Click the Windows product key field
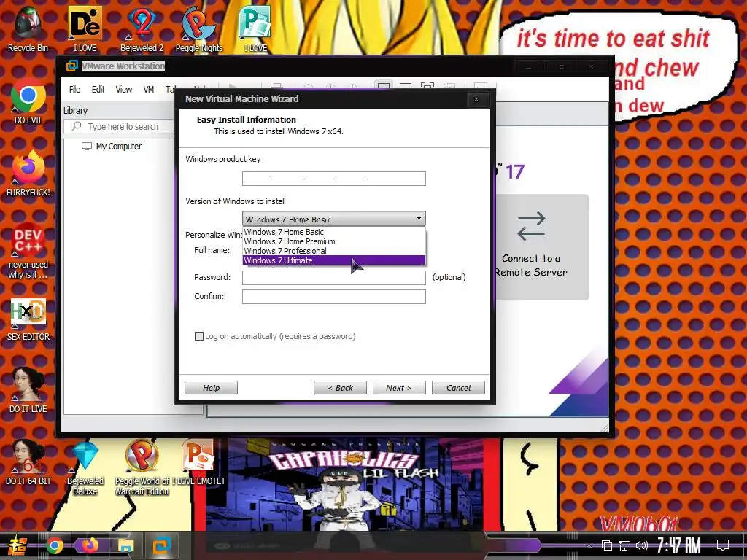This screenshot has width=747, height=560. 334,179
